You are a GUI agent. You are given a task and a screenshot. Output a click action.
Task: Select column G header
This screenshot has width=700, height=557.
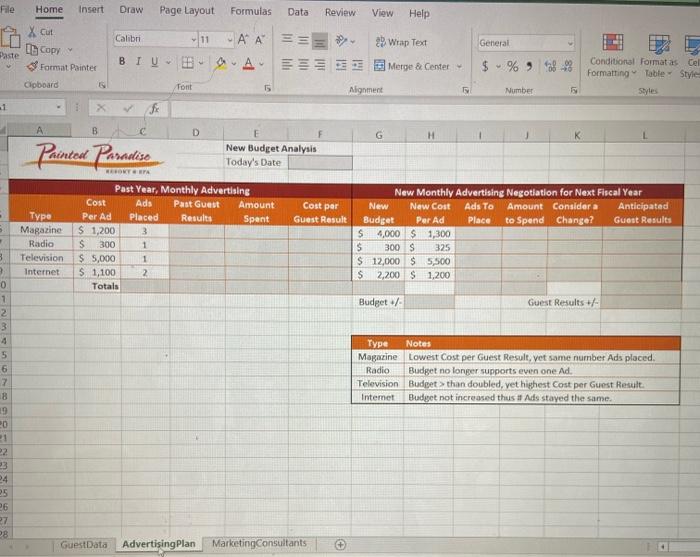[x=379, y=135]
